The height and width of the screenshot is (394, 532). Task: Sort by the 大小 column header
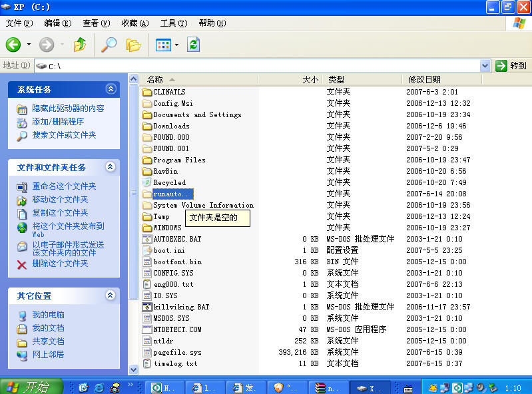coord(290,80)
